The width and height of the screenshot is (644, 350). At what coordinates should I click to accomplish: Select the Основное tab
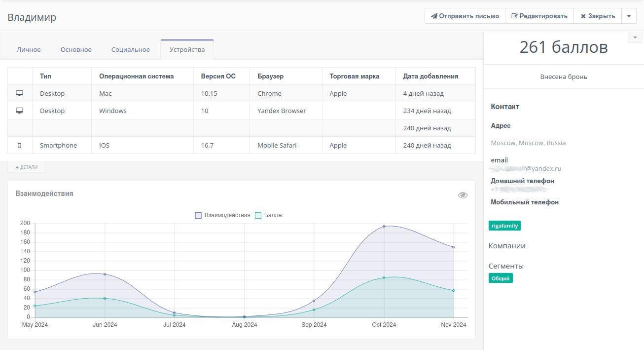point(76,49)
